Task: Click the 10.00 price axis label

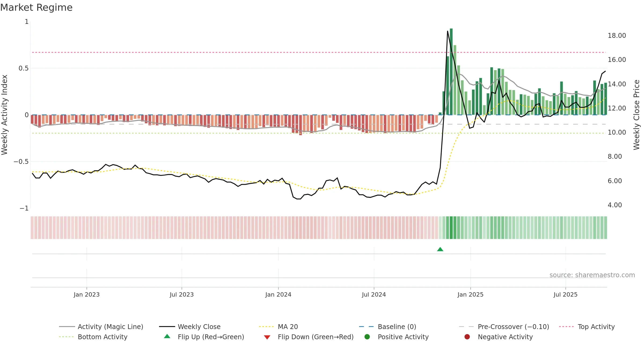Action: [x=617, y=132]
